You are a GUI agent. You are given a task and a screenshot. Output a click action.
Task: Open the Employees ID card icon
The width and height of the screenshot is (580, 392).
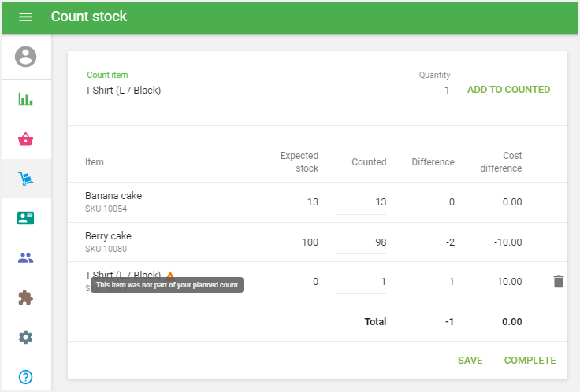26,218
